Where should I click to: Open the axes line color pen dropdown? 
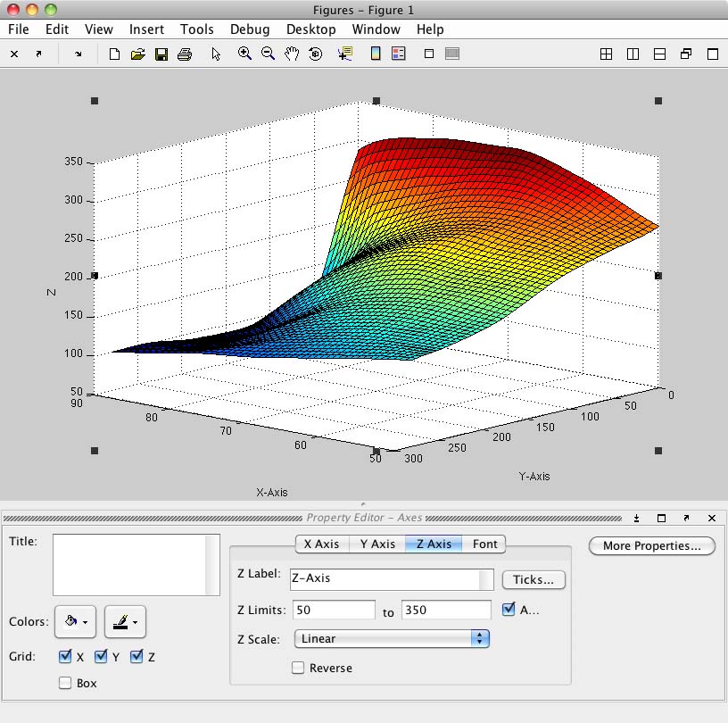[125, 622]
